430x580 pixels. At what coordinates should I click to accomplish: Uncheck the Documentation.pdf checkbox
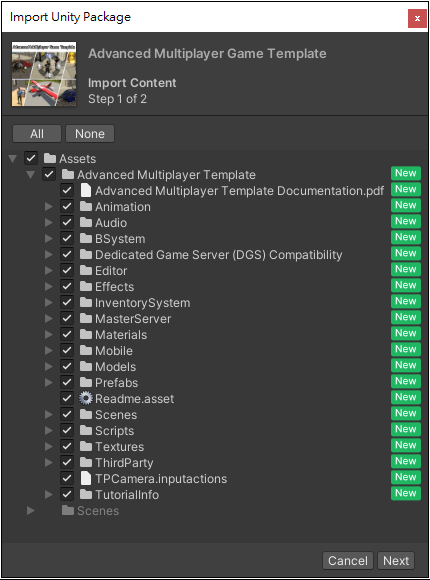pyautogui.click(x=67, y=190)
